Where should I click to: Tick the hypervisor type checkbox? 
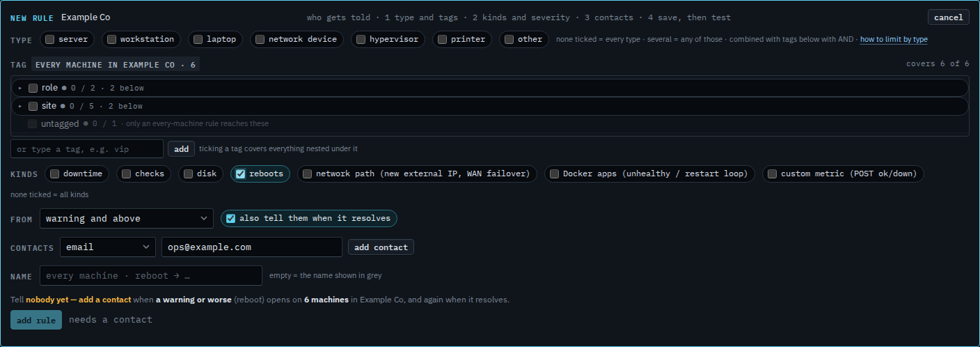tap(361, 40)
